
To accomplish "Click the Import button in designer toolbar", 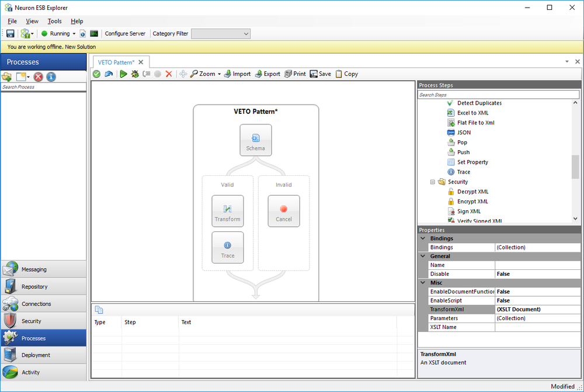I will click(x=237, y=74).
